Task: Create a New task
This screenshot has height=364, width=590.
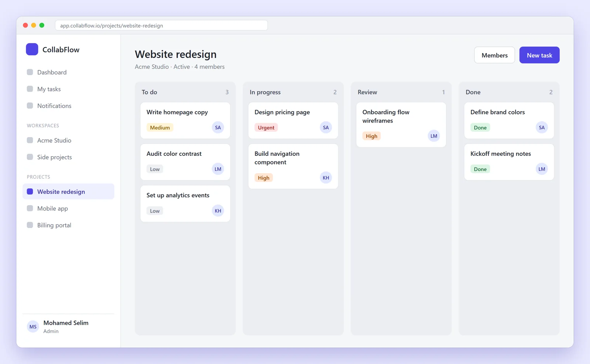Action: pos(539,55)
